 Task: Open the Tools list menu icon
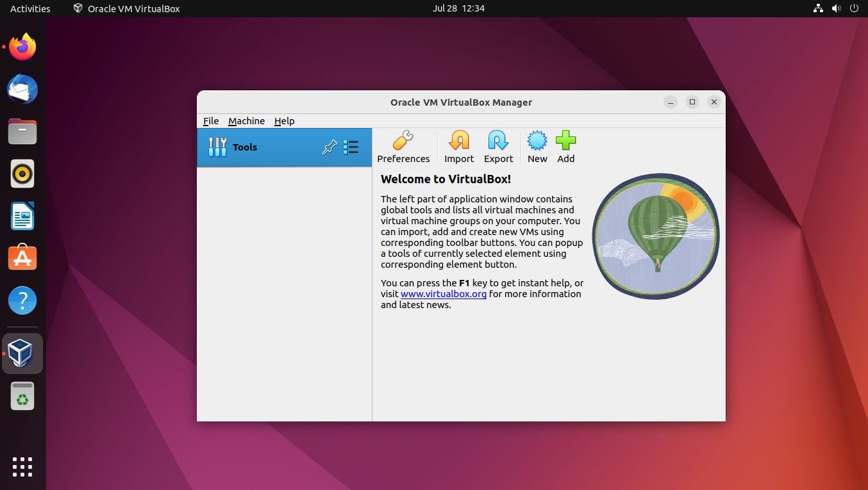click(351, 147)
